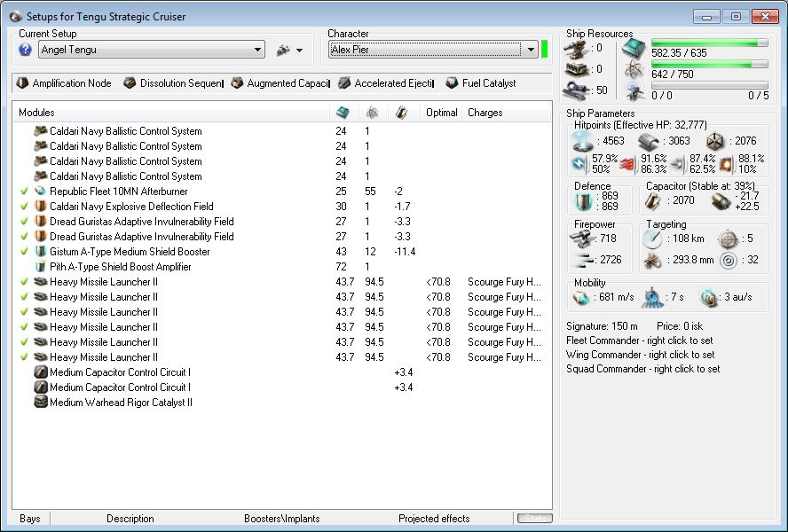Screen dimensions: 788x532
Task: Click the kinetic resistance icon beside 87.4%
Action: point(677,164)
